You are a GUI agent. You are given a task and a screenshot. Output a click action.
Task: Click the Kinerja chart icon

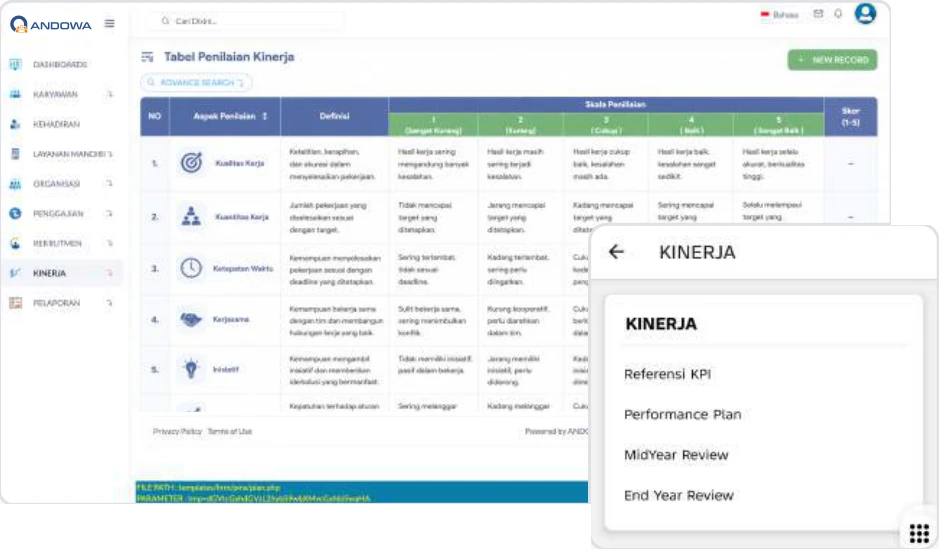(16, 273)
